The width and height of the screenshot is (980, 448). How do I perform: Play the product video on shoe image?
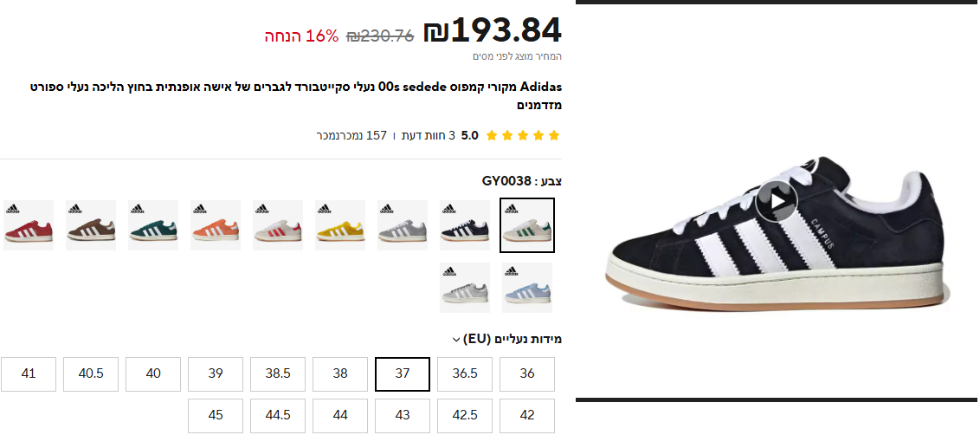click(777, 202)
